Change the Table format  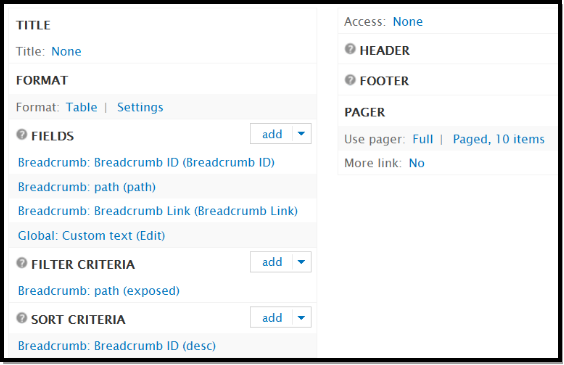pos(82,107)
